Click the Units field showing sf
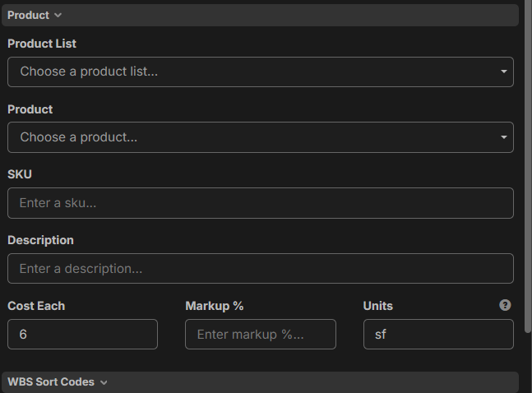Viewport: 532px width, 393px height. 438,335
